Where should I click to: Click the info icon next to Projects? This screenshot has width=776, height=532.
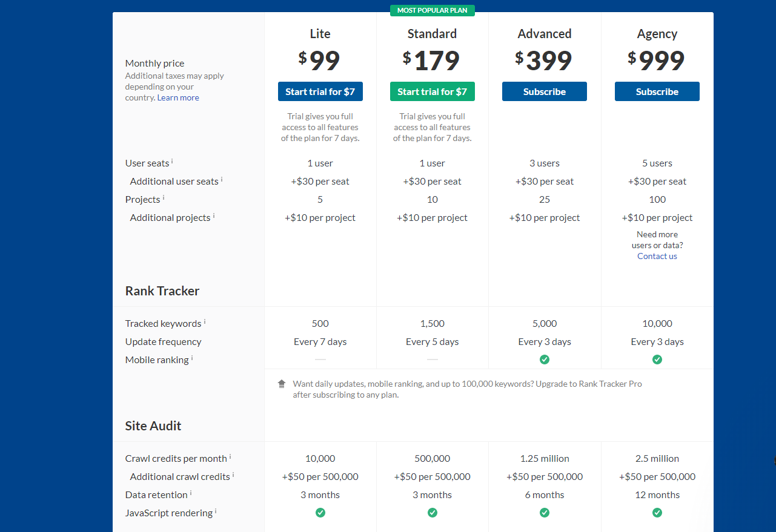(x=164, y=197)
